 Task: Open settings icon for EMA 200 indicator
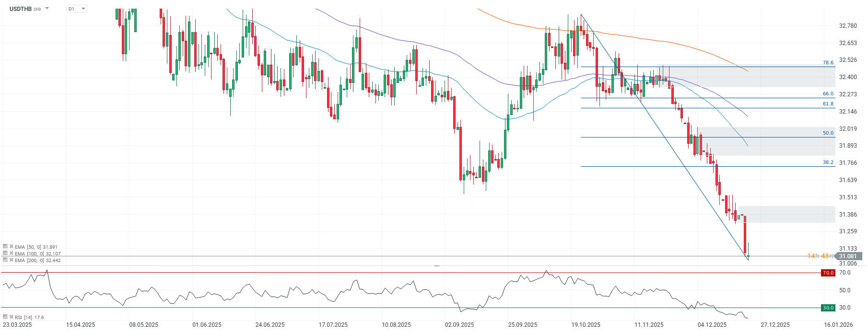coord(5,260)
